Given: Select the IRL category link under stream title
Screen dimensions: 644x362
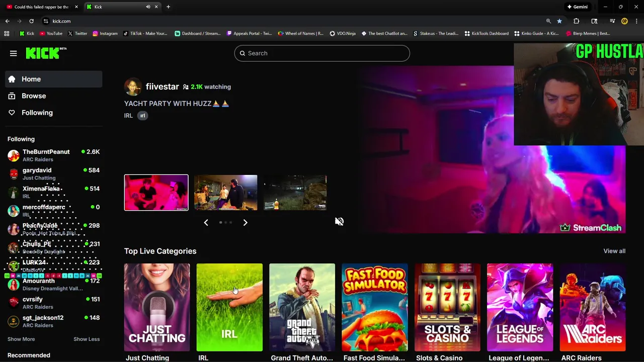Looking at the screenshot, I should click(128, 116).
